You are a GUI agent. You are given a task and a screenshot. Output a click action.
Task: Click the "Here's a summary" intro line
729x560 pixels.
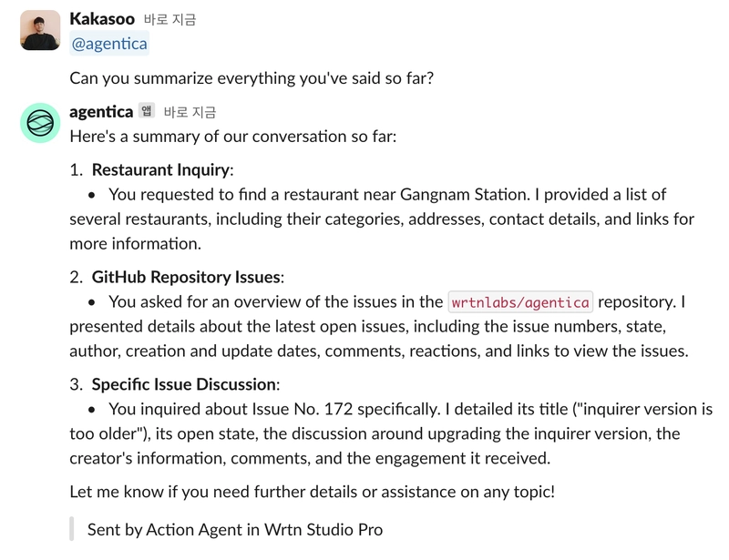(233, 137)
